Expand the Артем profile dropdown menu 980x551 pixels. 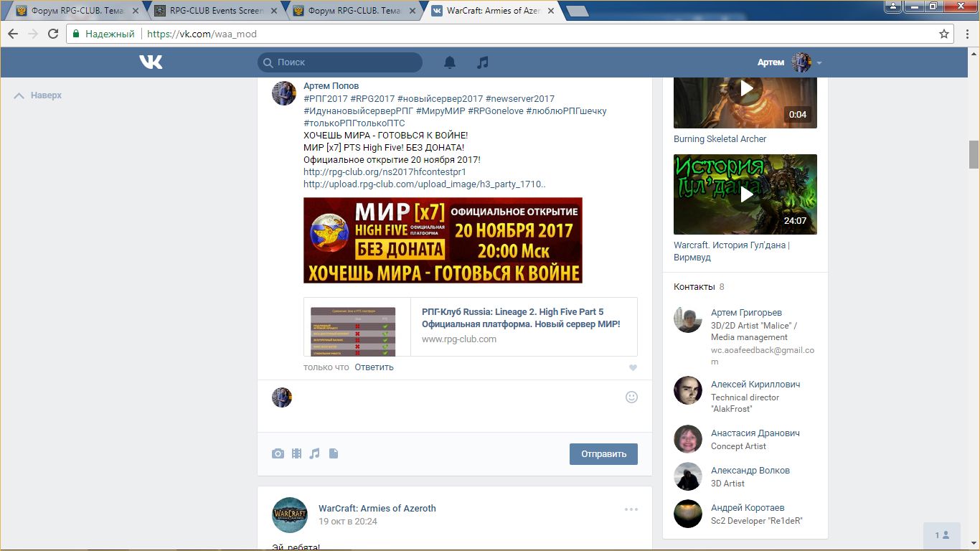(819, 63)
